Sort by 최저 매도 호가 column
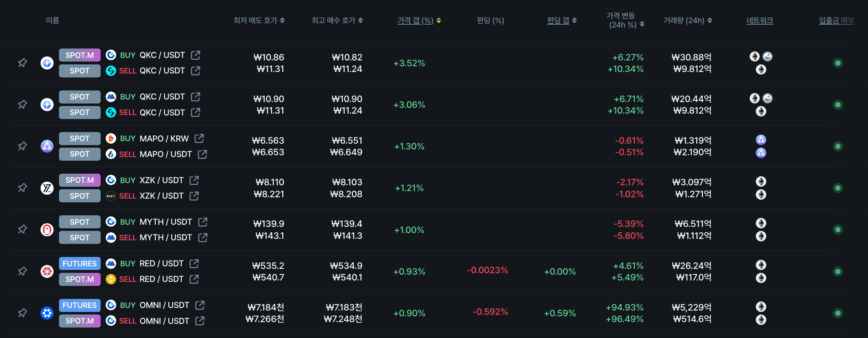 point(259,21)
